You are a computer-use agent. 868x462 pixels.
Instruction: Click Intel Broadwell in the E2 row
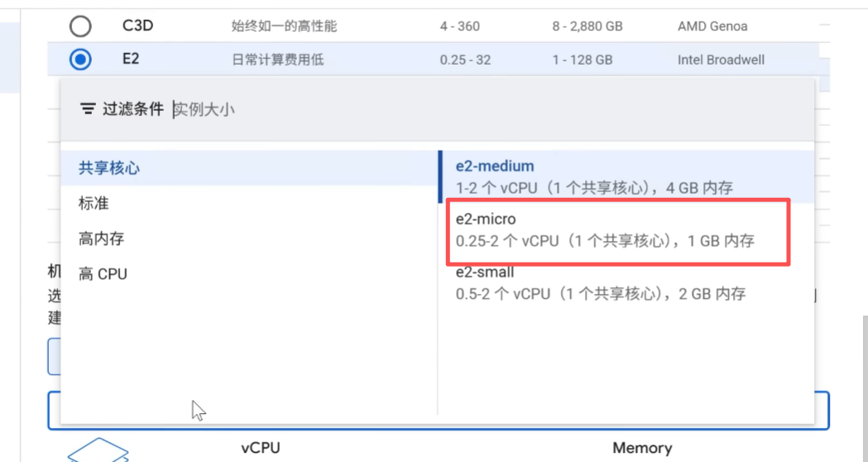point(721,60)
